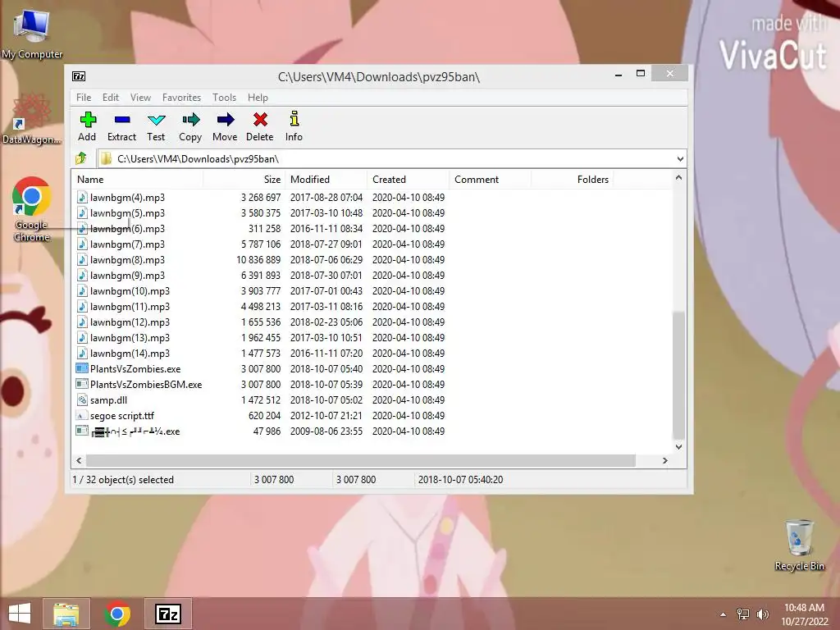Select the lawnbgm(4).mp3 audio icon
Screen dimensions: 840x630
[x=82, y=197]
